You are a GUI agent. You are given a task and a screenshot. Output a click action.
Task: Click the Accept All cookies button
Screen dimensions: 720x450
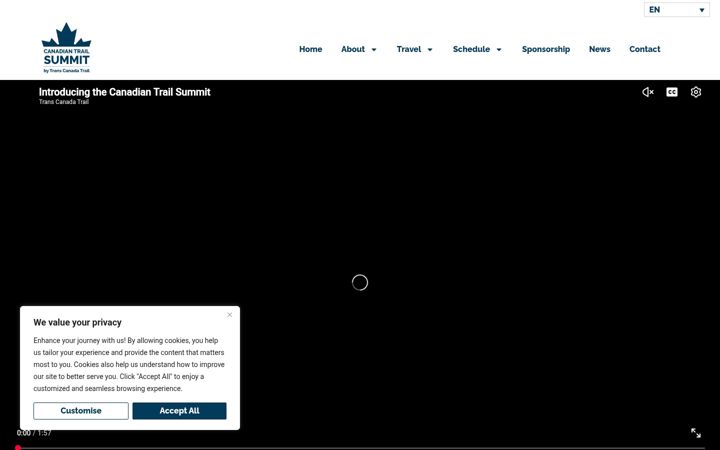[x=180, y=411]
